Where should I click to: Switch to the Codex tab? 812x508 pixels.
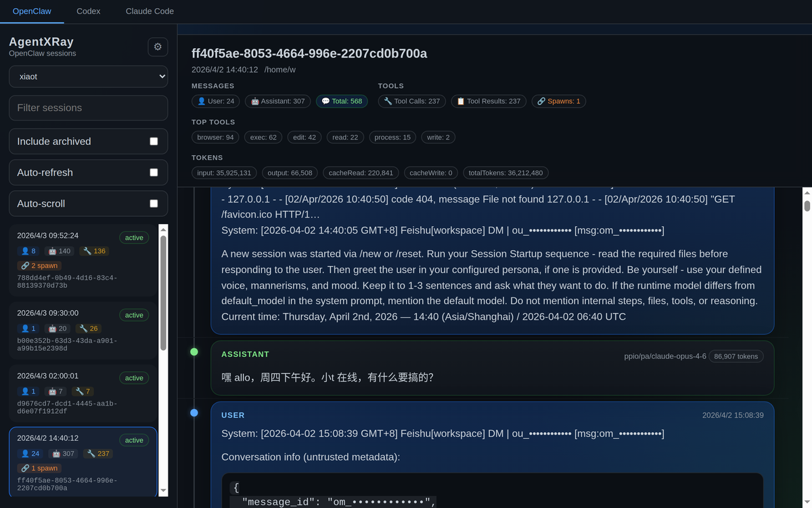coord(89,11)
